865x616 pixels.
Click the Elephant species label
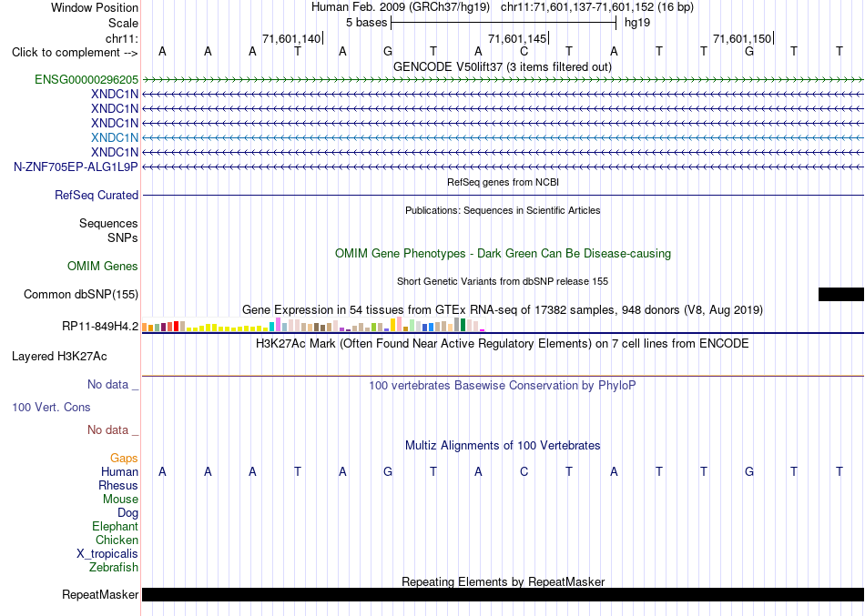click(116, 526)
